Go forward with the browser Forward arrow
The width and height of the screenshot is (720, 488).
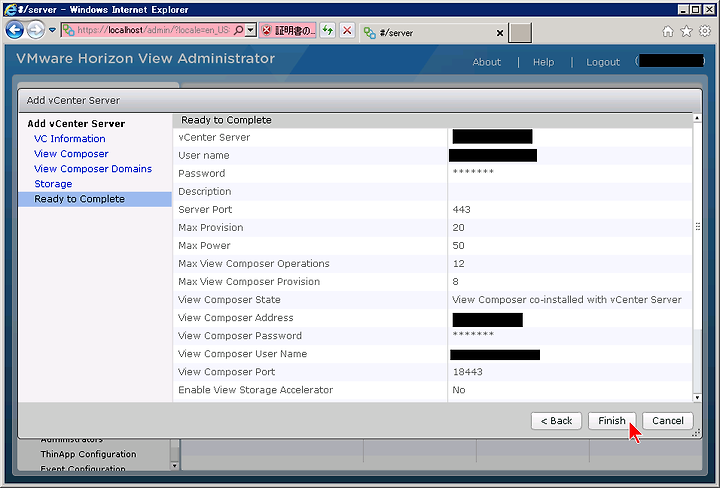35,30
